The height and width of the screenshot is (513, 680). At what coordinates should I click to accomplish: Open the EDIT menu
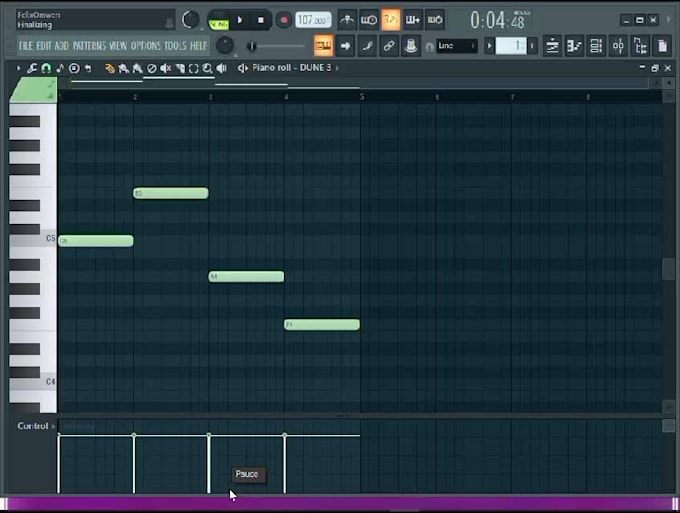(x=44, y=46)
